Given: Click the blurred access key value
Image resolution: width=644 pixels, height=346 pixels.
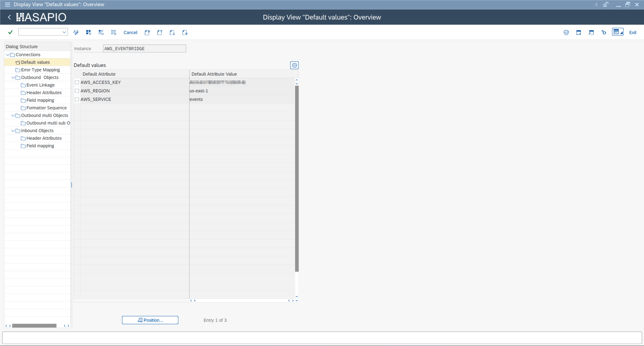Looking at the screenshot, I should coord(217,82).
